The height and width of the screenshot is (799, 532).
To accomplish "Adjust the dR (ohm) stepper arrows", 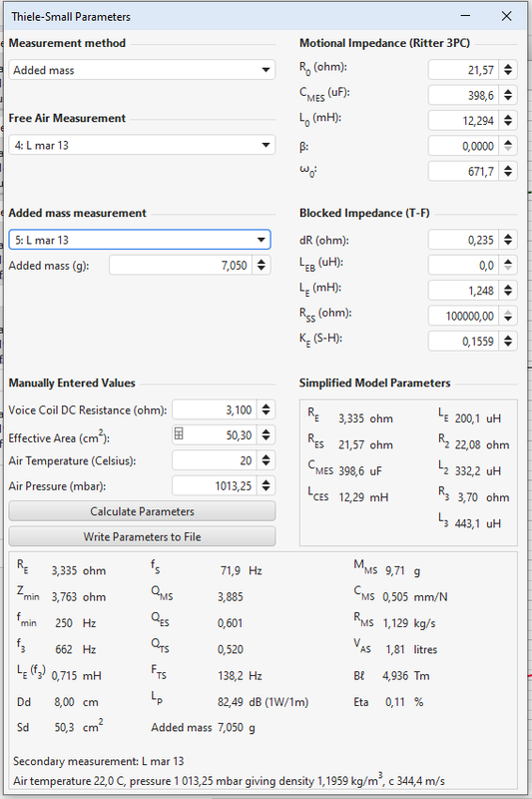I will click(x=508, y=240).
